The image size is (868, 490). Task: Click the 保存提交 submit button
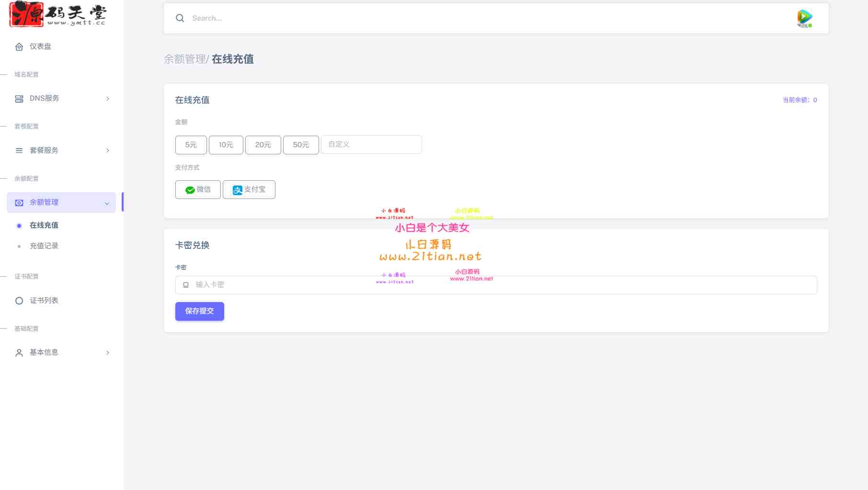(199, 311)
